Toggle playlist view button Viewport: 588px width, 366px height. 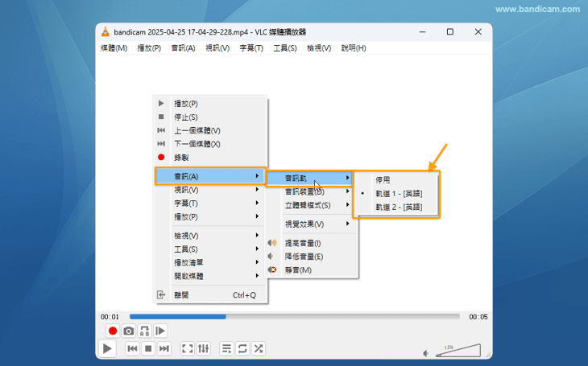coord(226,349)
